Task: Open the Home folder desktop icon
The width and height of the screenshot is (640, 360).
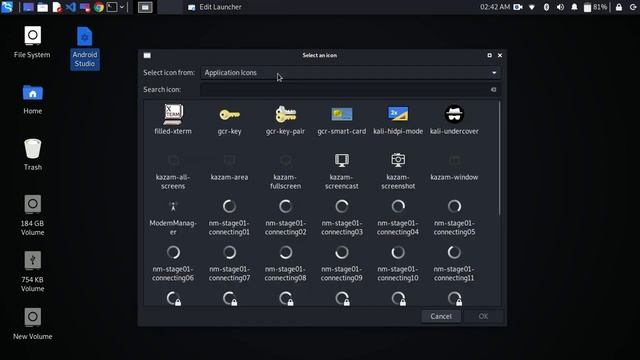Action: tap(33, 99)
